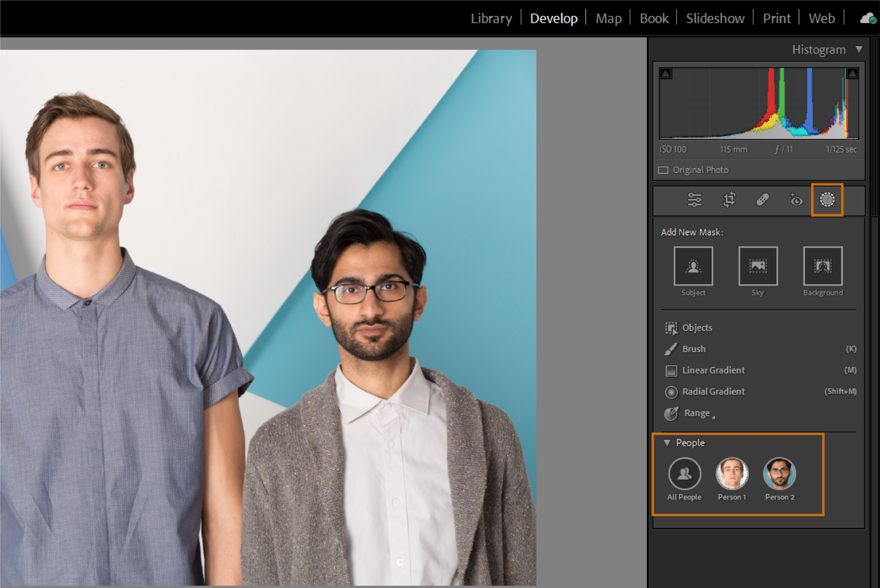Create a Select Sky mask
This screenshot has width=880, height=588.
pos(758,266)
